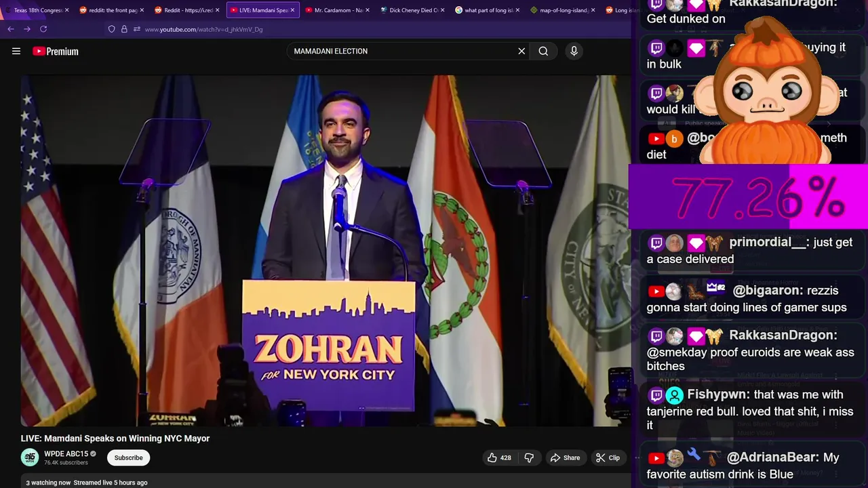
Task: Open the WPDE ABC15 channel avatar
Action: click(30, 457)
